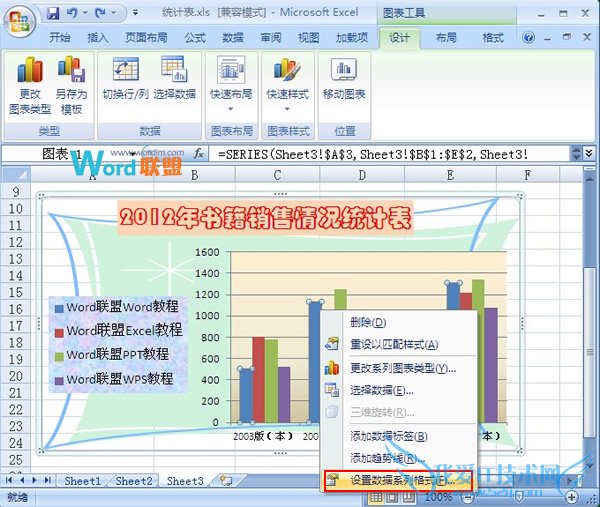This screenshot has width=600, height=507.
Task: Switch to the 插入 tab
Action: pos(98,37)
